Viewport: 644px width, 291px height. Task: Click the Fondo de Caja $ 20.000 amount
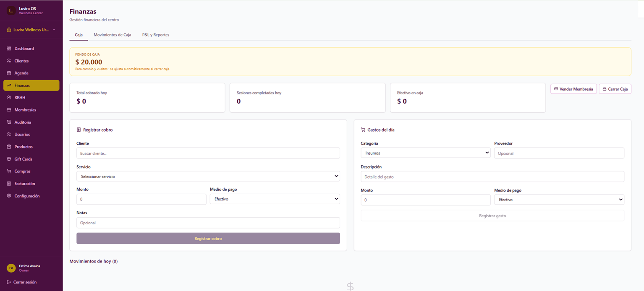(x=89, y=62)
